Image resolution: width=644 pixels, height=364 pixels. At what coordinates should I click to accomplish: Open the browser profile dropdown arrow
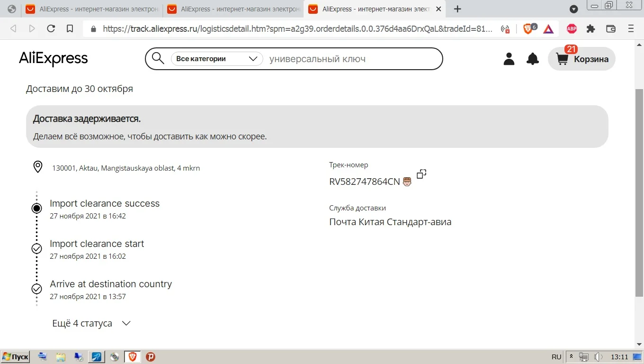click(574, 9)
